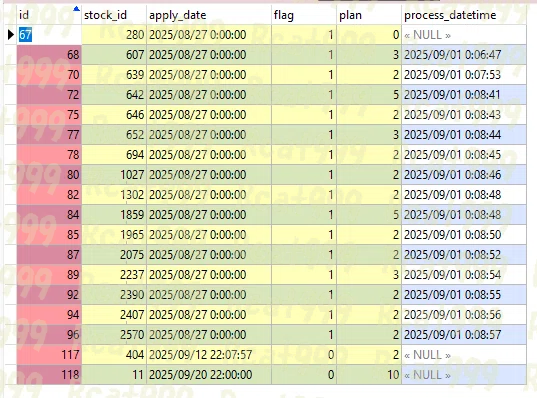Viewport: 537px width, 398px height.
Task: Click stock_id cell 639
Action: tap(114, 75)
